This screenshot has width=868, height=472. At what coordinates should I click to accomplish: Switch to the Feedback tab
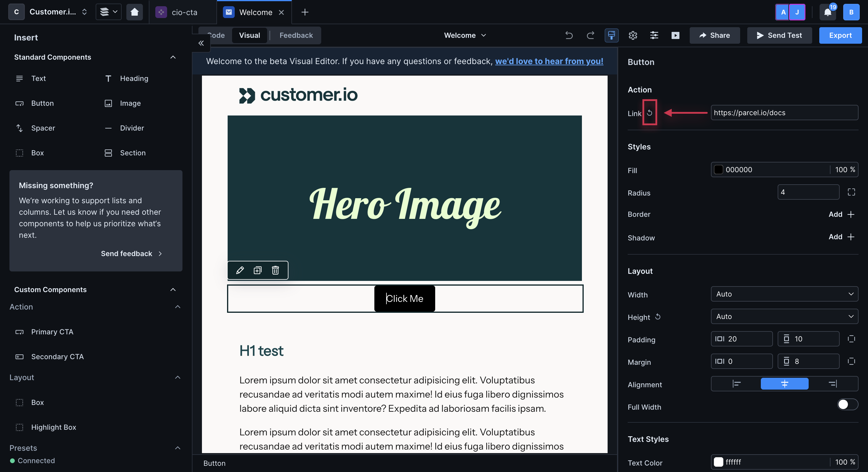(x=296, y=35)
